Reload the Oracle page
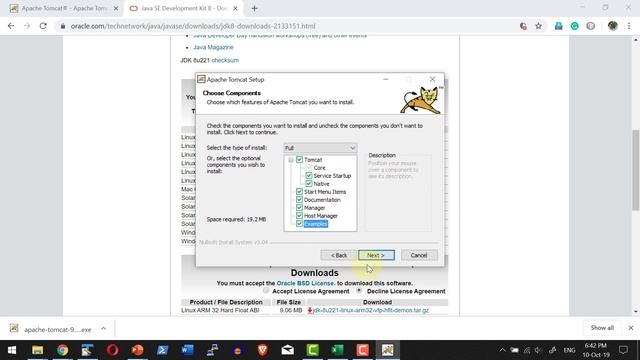 (43, 26)
